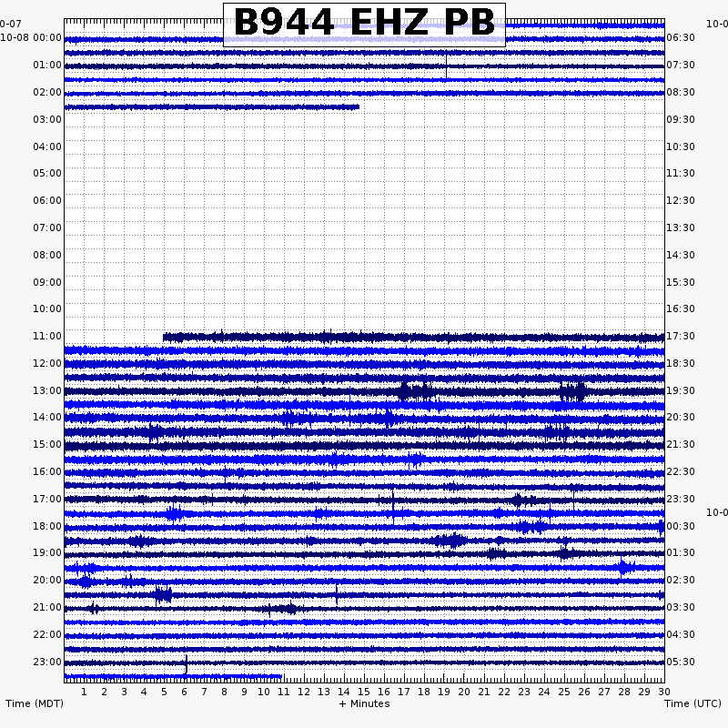The width and height of the screenshot is (728, 728).
Task: Click minute 11 on the bottom axis
Action: click(284, 693)
